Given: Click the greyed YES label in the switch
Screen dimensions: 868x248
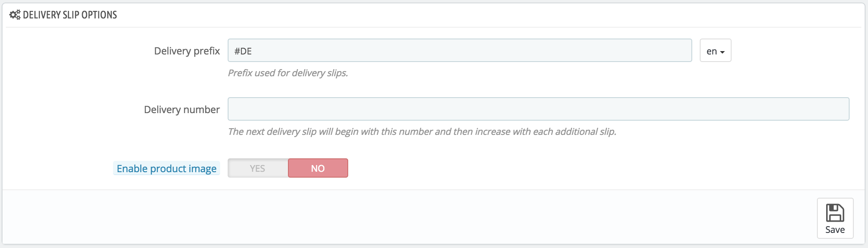Looking at the screenshot, I should (257, 168).
